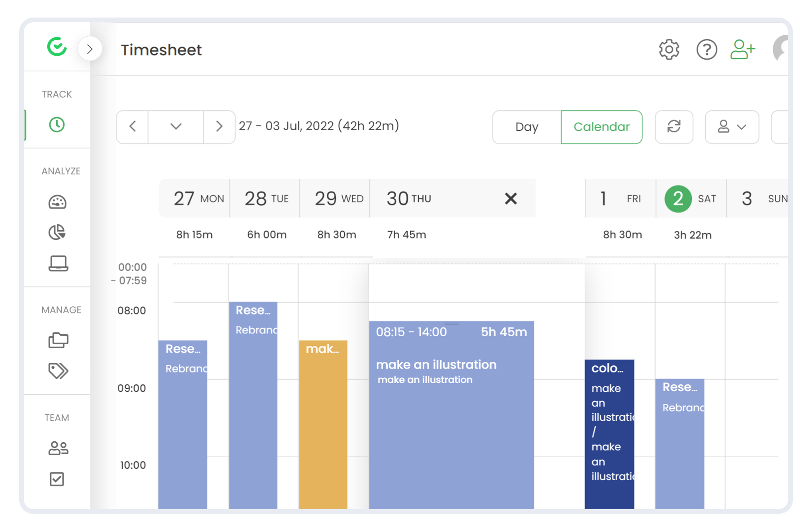This screenshot has height=529, width=812.
Task: Open the team members icon
Action: pos(58,448)
